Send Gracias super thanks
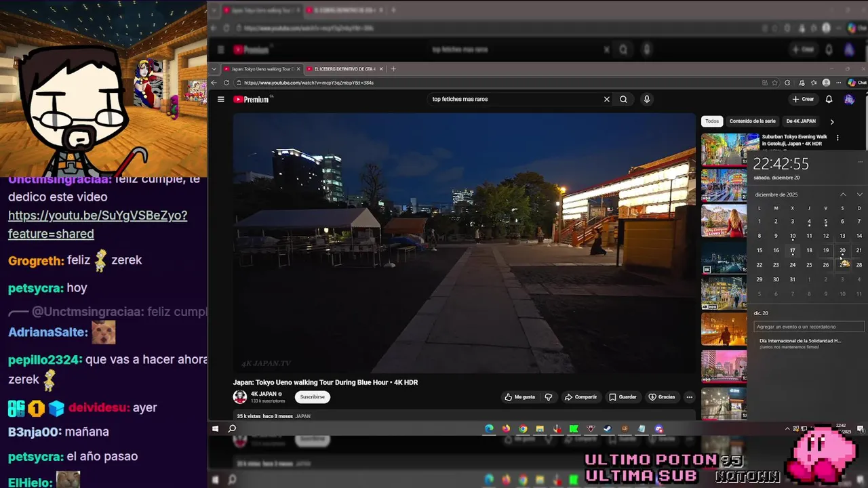This screenshot has height=488, width=868. [662, 397]
